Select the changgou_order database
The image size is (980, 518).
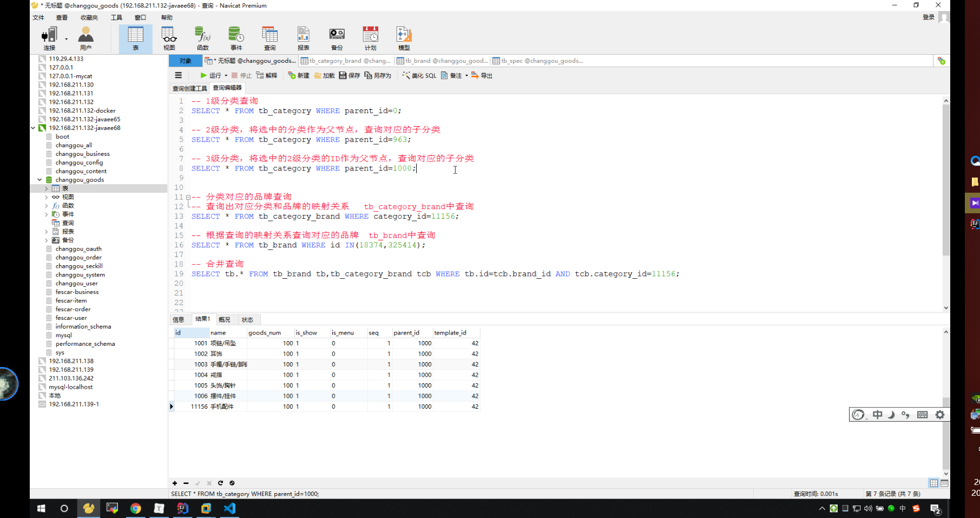click(x=78, y=258)
